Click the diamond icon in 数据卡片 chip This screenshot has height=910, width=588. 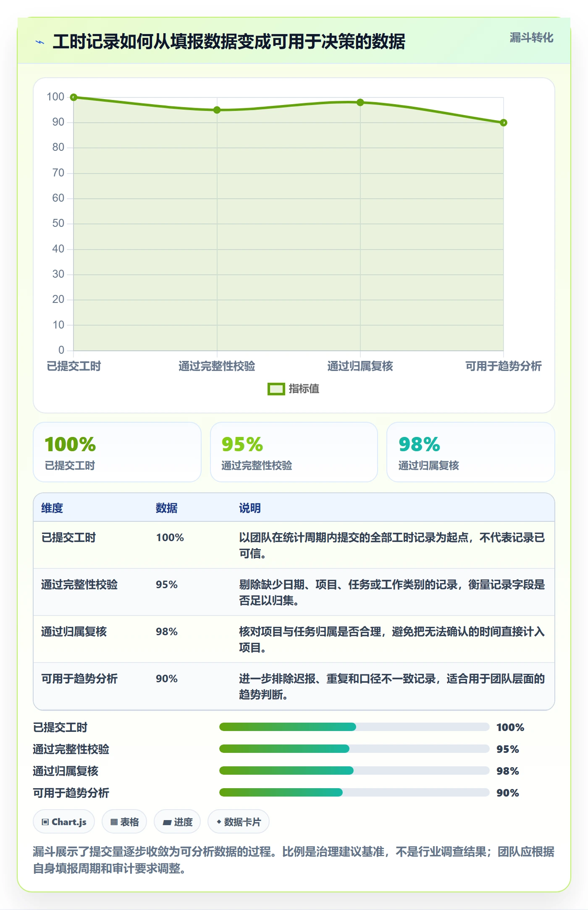(219, 822)
